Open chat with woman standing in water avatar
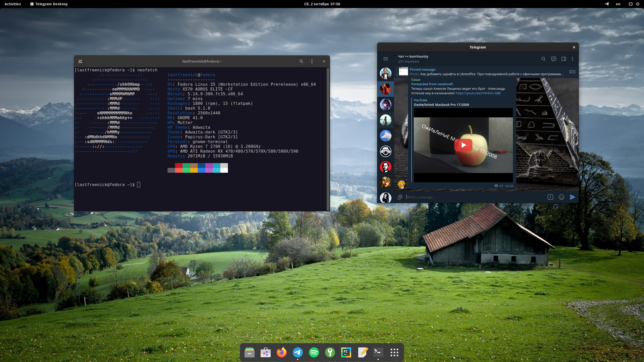The image size is (644, 362). click(x=385, y=120)
